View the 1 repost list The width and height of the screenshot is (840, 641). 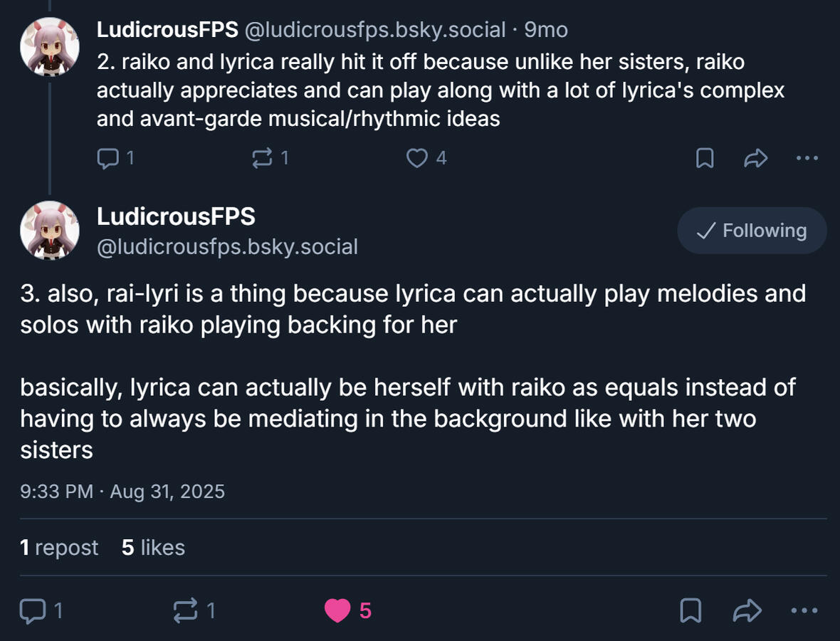coord(59,547)
